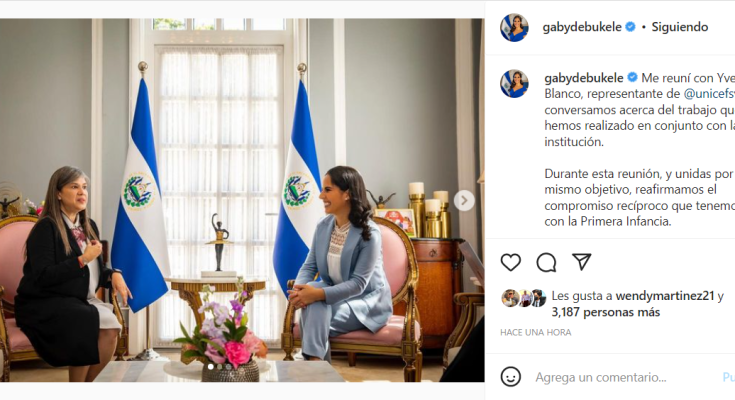The image size is (735, 400).
Task: Advance to next photo with arrow
Action: [x=464, y=200]
